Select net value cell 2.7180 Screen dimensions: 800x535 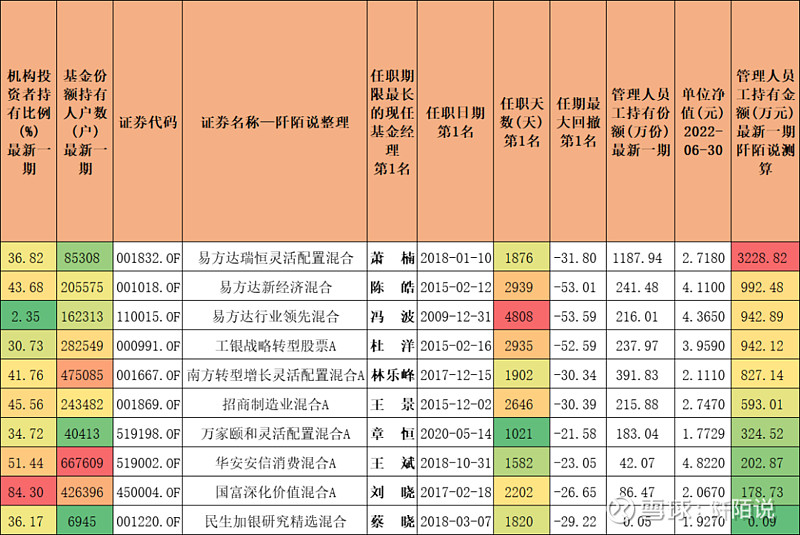click(x=703, y=258)
